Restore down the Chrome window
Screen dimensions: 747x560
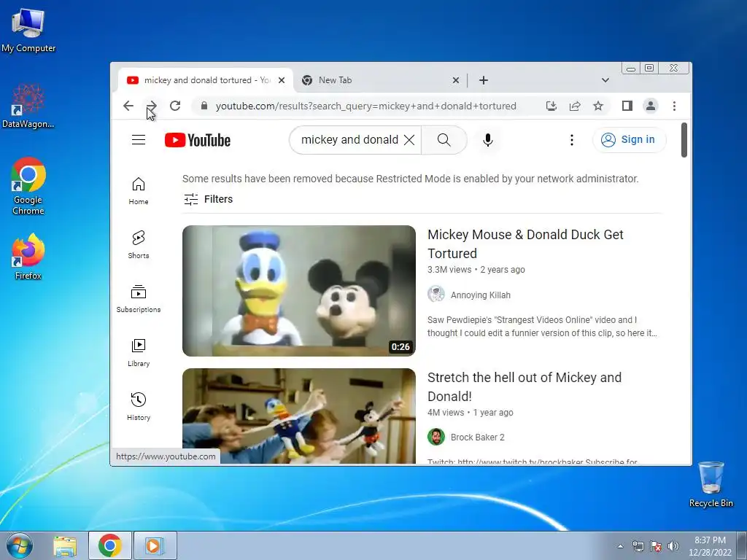click(649, 68)
